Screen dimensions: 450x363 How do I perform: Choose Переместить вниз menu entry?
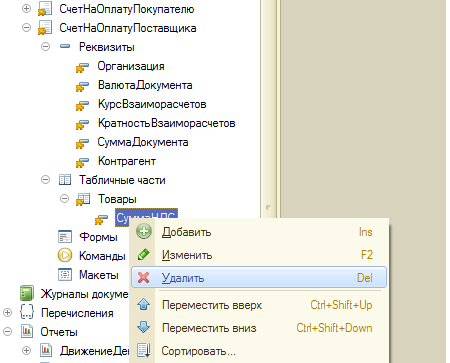[259, 328]
